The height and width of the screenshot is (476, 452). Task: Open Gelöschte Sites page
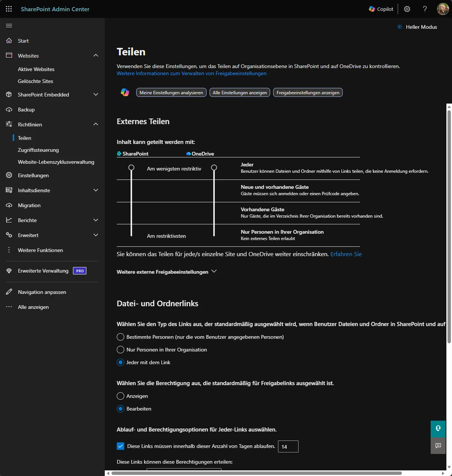[36, 81]
